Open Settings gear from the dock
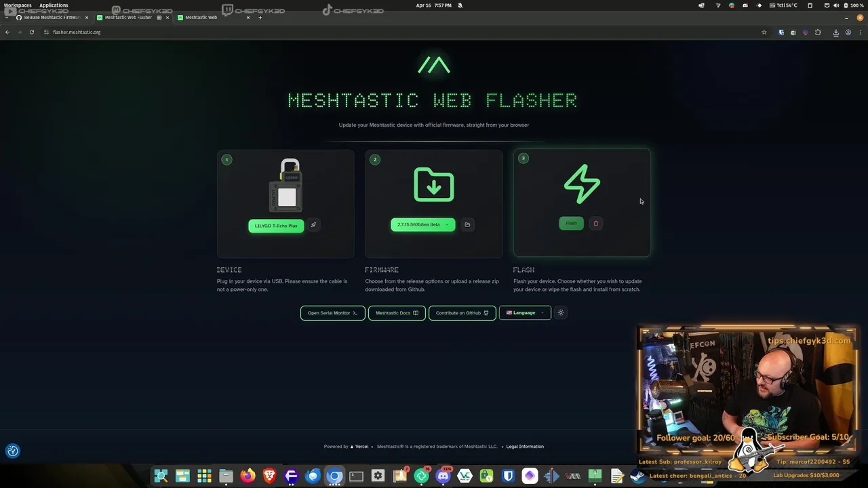This screenshot has width=868, height=488. [x=378, y=476]
